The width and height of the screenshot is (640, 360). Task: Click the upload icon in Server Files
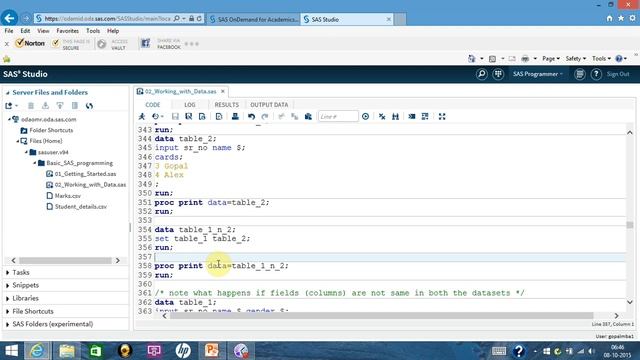point(60,106)
